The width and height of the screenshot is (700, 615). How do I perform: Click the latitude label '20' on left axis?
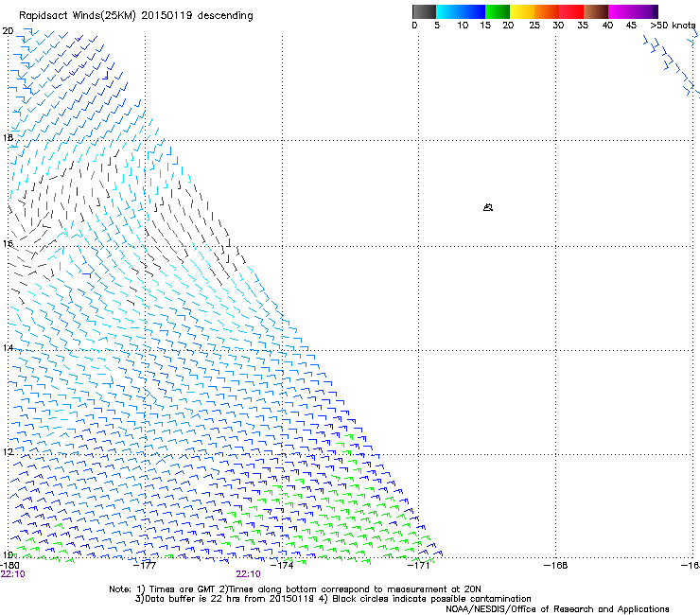click(x=8, y=31)
